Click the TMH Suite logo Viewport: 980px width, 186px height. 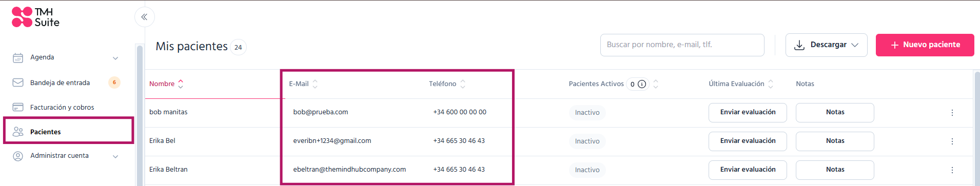coord(35,17)
